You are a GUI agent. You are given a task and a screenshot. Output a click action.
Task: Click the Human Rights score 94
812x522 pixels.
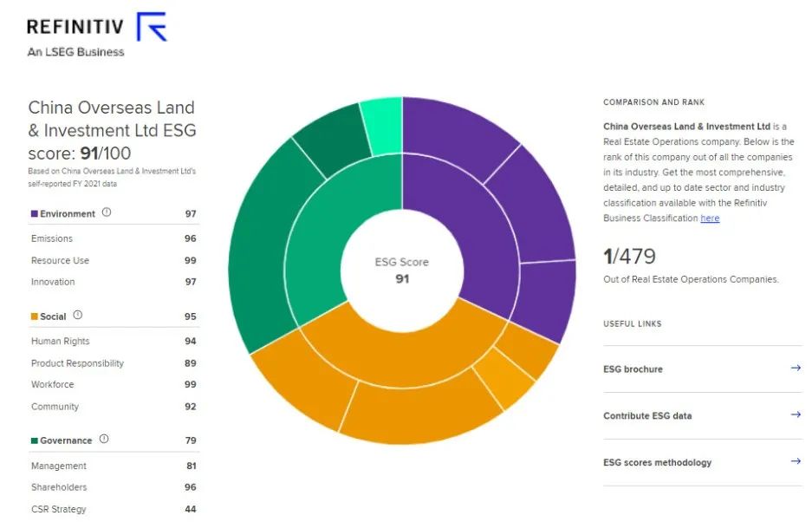191,341
